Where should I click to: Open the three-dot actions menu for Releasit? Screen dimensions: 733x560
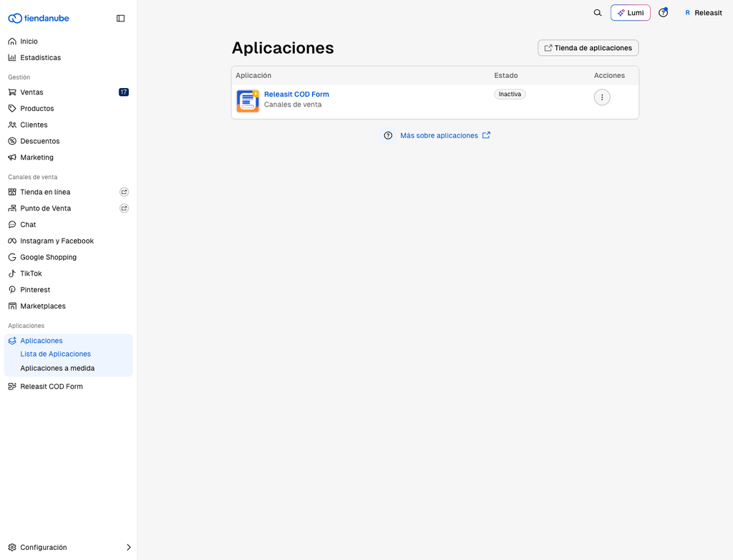click(x=602, y=97)
